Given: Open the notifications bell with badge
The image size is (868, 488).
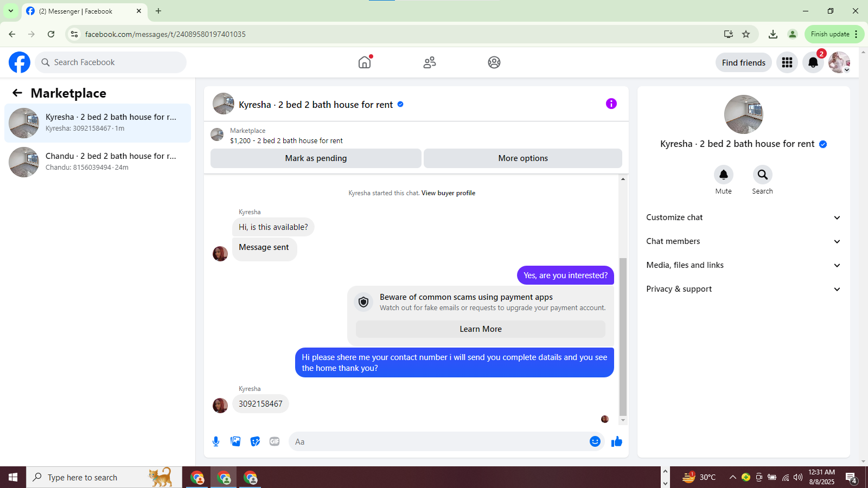Looking at the screenshot, I should pyautogui.click(x=813, y=62).
